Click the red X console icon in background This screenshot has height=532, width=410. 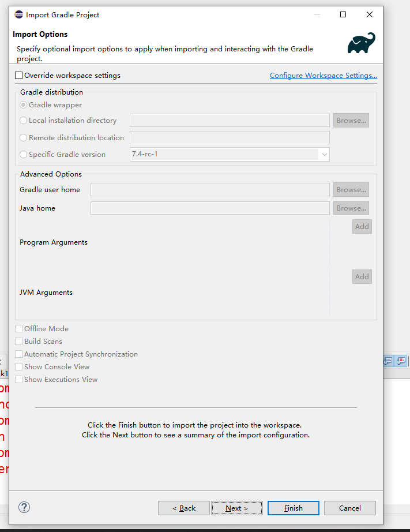(401, 361)
